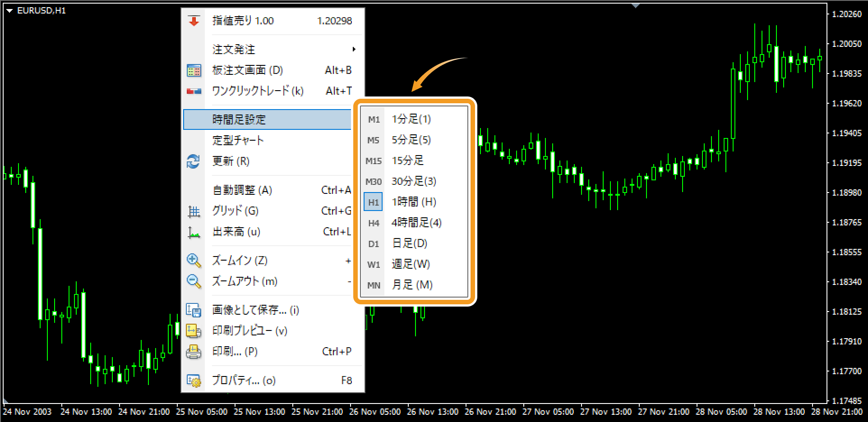Select 日足(D) daily timeframe
Image resolution: width=868 pixels, height=422 pixels.
414,244
